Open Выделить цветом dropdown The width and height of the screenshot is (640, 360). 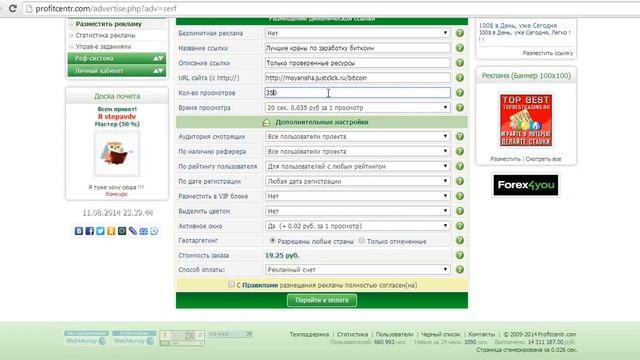click(x=357, y=211)
